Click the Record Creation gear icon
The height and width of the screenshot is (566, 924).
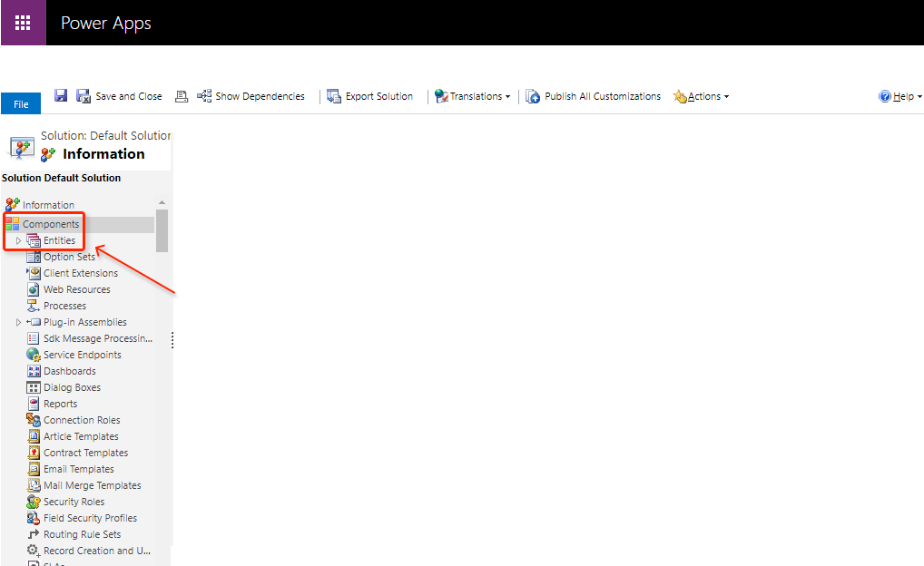pos(34,550)
